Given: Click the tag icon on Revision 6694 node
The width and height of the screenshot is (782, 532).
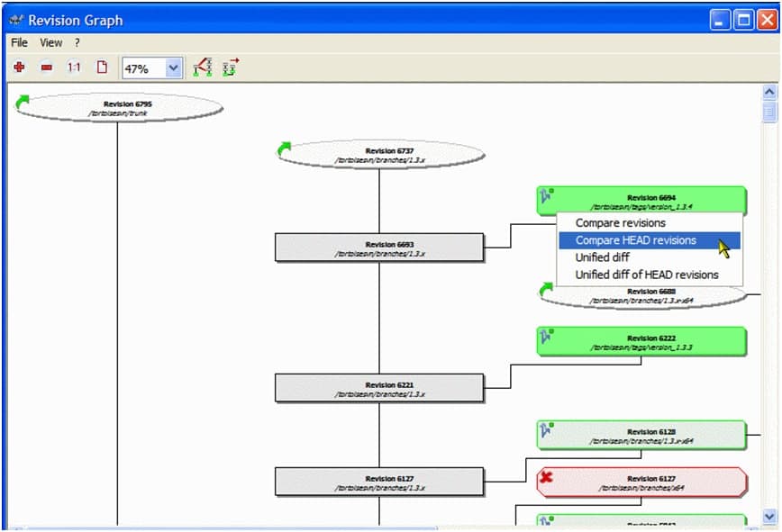Looking at the screenshot, I should coord(546,195).
